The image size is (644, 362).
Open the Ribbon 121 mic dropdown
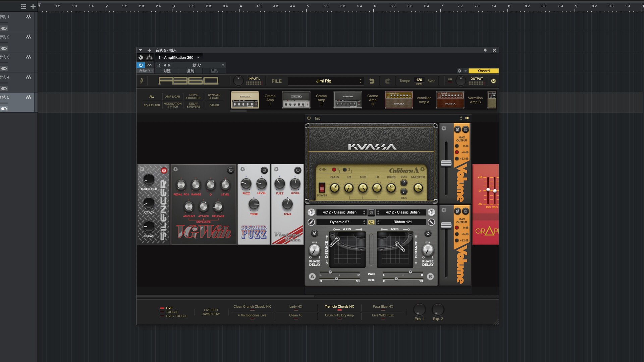(x=401, y=222)
